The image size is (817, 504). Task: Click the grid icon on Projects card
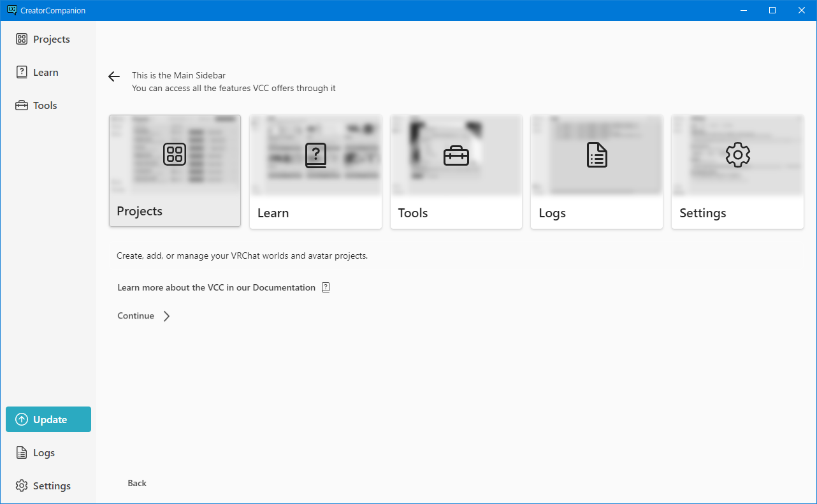(x=175, y=154)
